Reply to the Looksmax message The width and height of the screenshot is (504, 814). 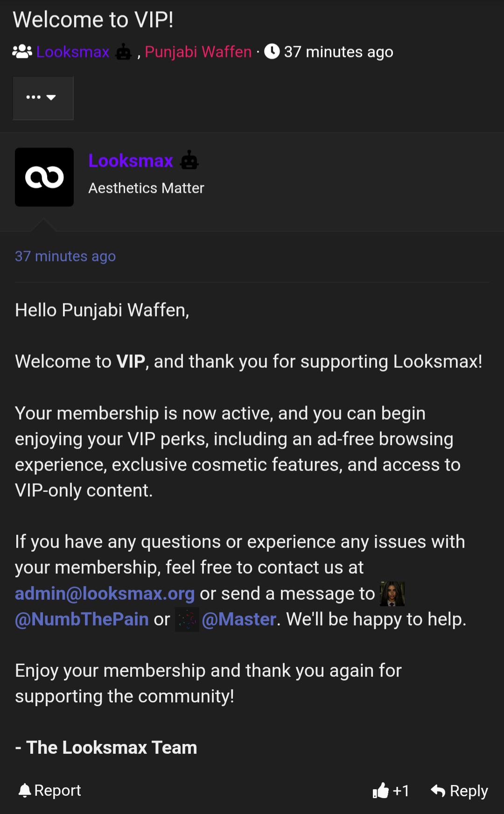(x=459, y=791)
